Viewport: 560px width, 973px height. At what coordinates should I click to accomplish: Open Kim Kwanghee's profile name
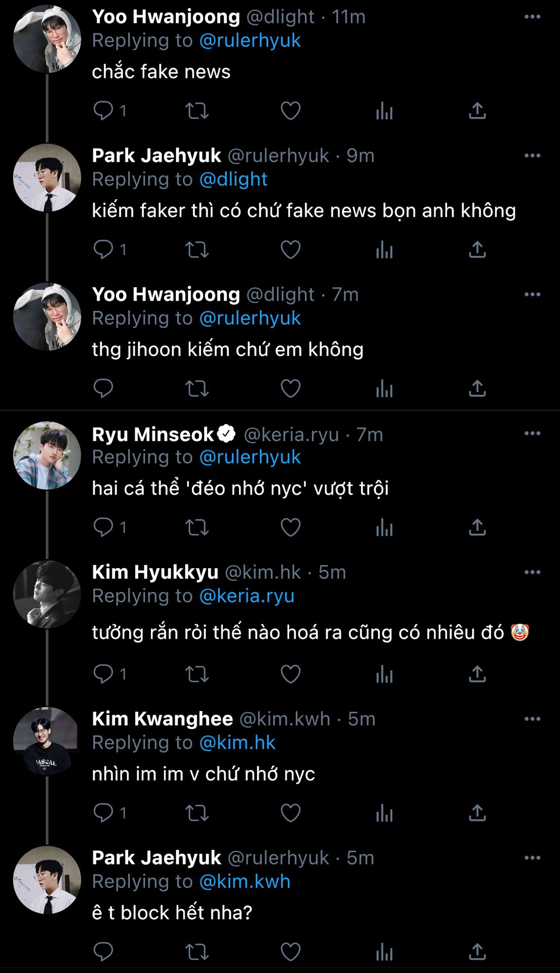pyautogui.click(x=163, y=719)
